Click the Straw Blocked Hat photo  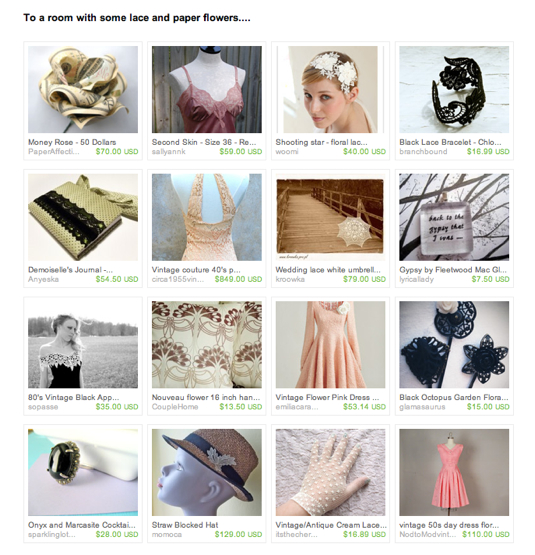[207, 473]
